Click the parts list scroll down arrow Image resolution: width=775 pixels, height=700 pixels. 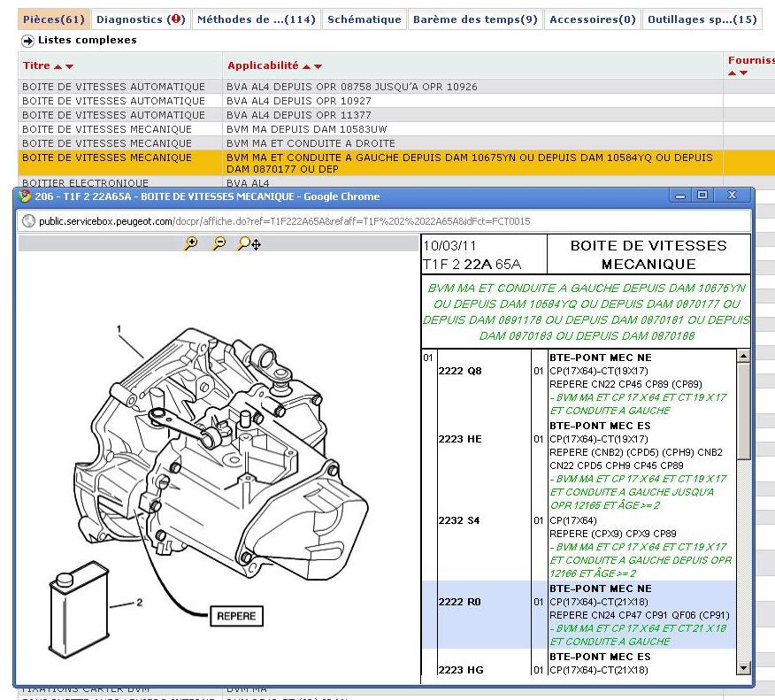tap(743, 668)
